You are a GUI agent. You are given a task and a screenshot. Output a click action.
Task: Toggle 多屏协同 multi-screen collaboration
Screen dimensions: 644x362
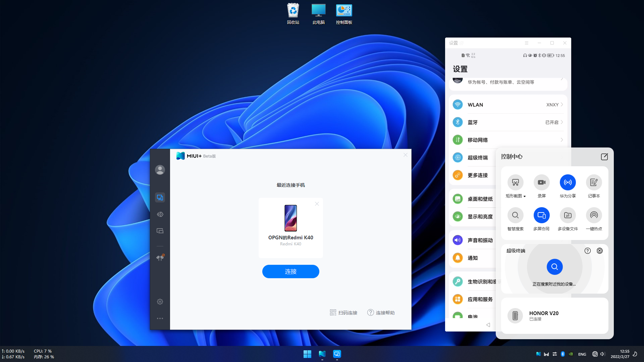click(x=542, y=215)
